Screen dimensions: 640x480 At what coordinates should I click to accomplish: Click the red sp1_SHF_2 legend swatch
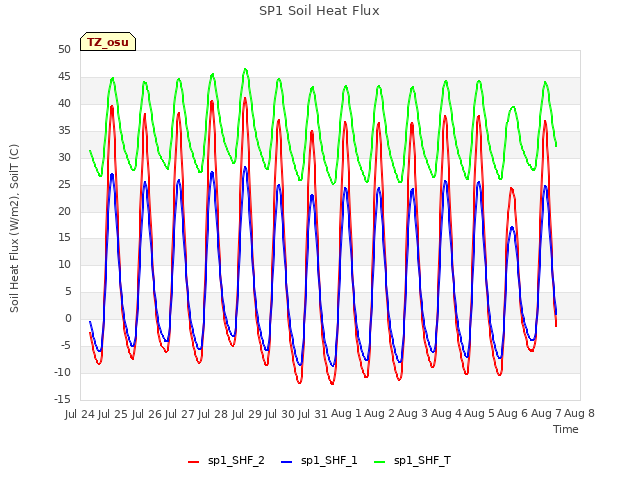(193, 462)
